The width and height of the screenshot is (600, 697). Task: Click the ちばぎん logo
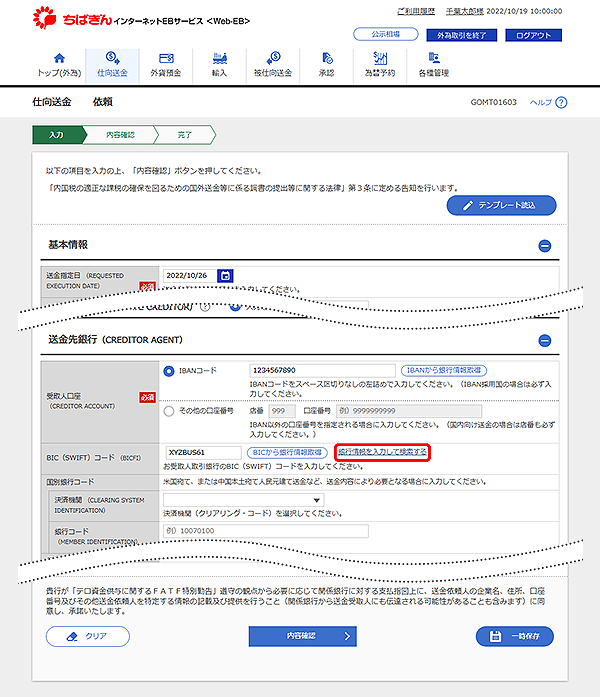[71, 18]
